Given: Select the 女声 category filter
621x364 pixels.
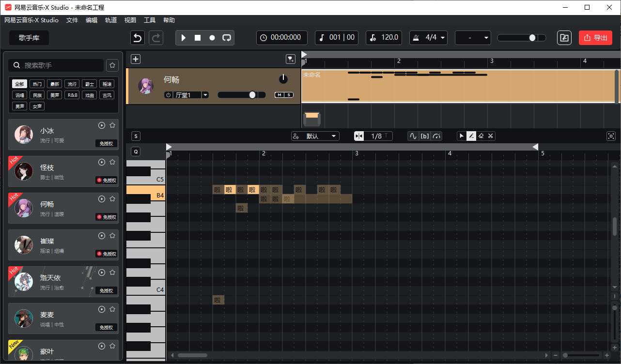Looking at the screenshot, I should click(37, 106).
